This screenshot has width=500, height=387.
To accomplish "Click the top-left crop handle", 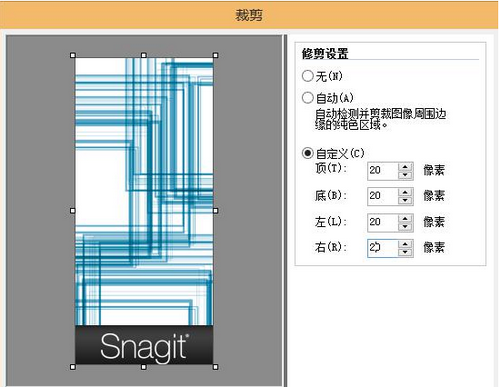I will (73, 55).
